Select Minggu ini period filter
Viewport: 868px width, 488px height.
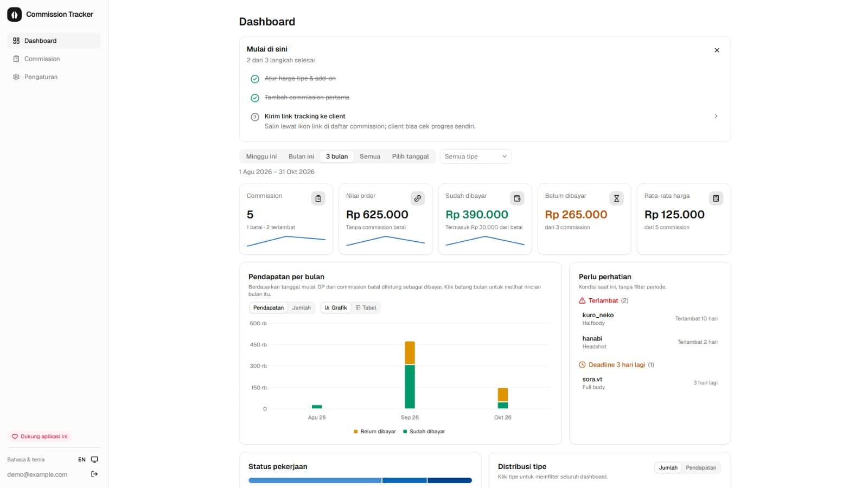(261, 156)
